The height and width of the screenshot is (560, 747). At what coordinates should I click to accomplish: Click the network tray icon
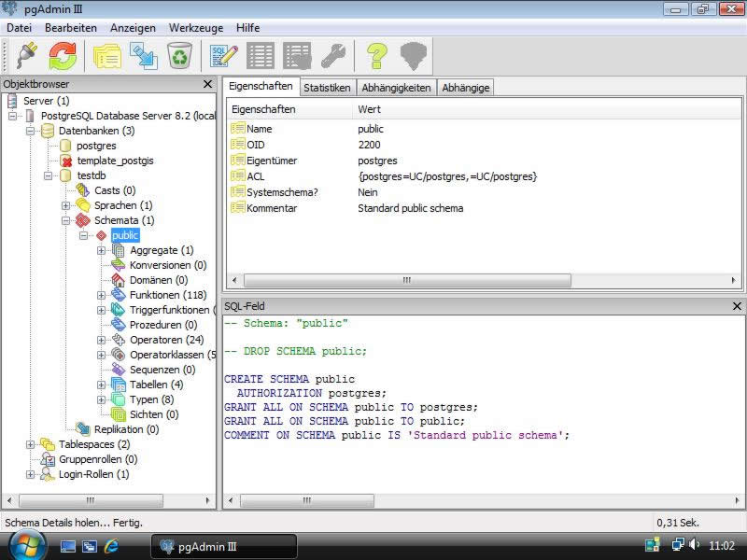coord(678,544)
